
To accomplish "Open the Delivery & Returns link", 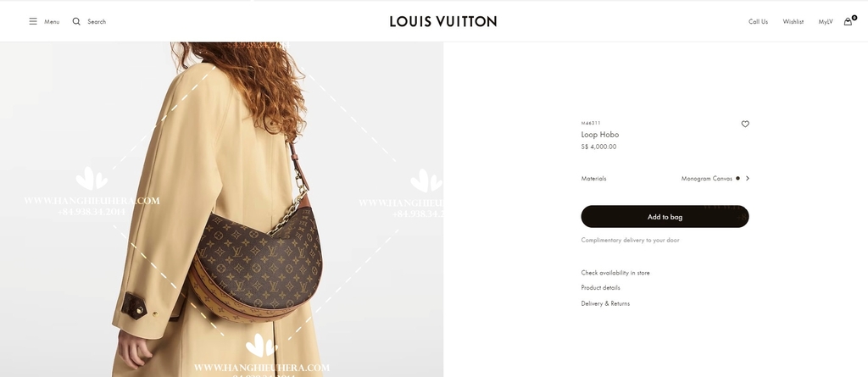I will 605,303.
